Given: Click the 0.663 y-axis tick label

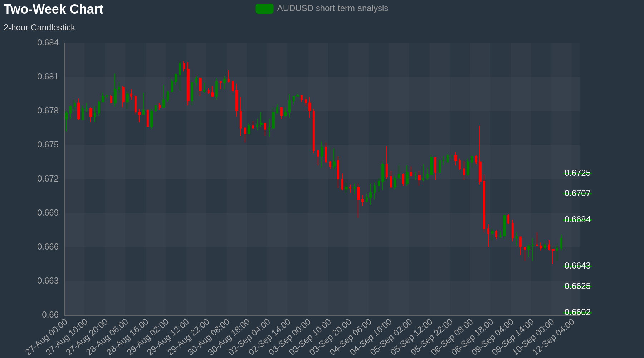Looking at the screenshot, I should [48, 281].
